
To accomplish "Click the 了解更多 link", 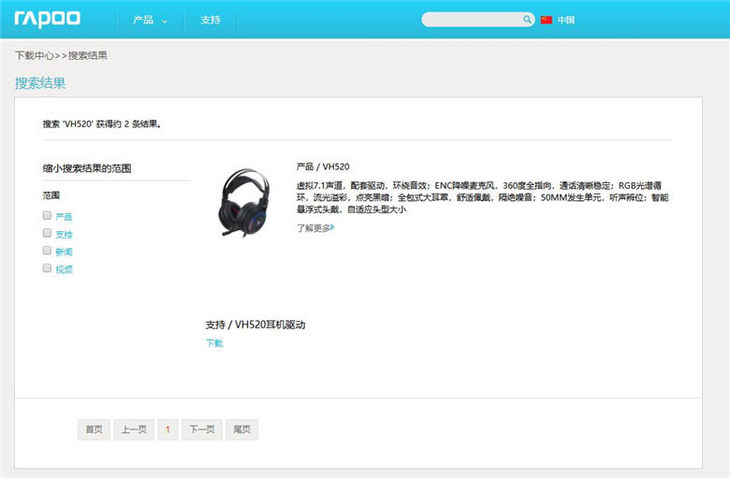I will (x=313, y=228).
